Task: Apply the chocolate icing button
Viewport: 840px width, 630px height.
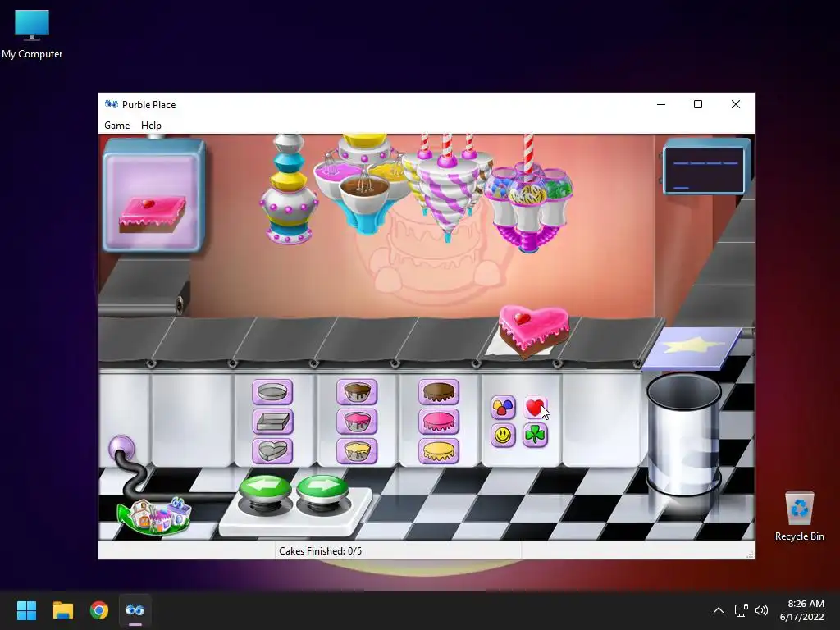Action: [439, 392]
